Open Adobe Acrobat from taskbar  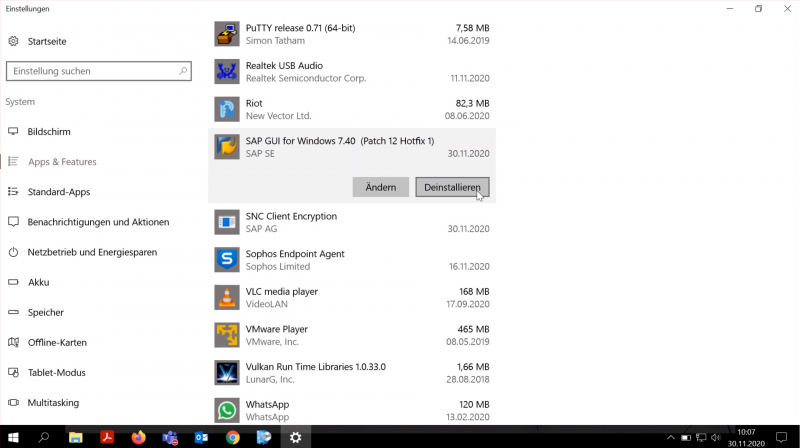(x=107, y=437)
